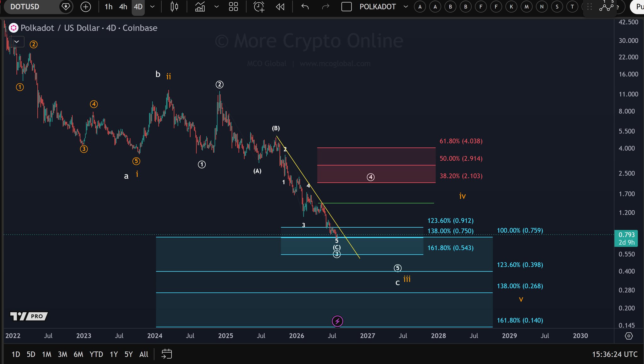
Task: Click 2027 on the time axis
Action: 368,336
